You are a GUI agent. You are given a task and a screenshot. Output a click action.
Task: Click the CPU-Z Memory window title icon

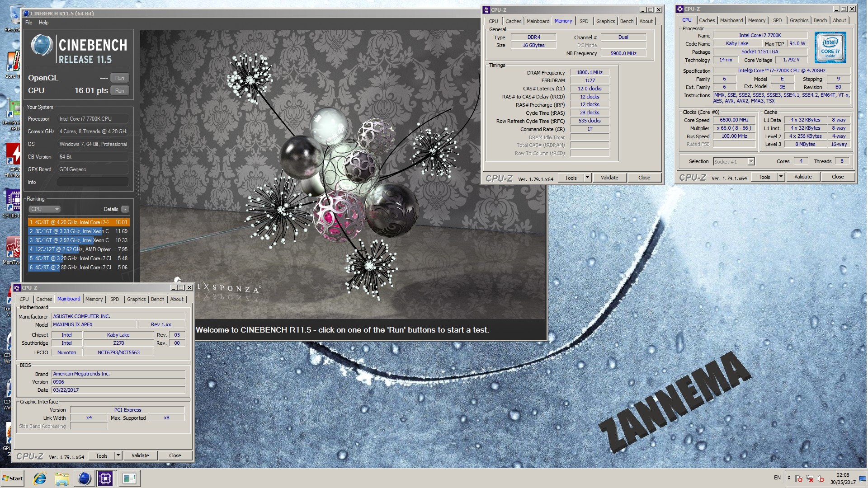[486, 9]
